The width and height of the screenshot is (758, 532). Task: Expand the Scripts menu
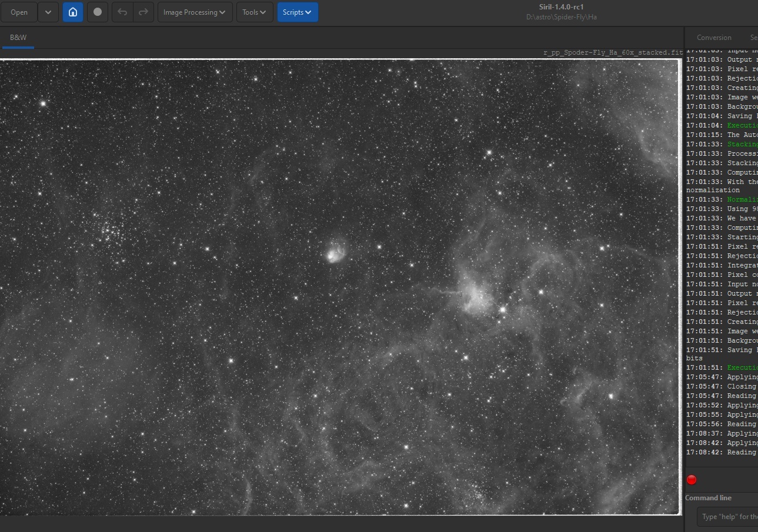(297, 12)
